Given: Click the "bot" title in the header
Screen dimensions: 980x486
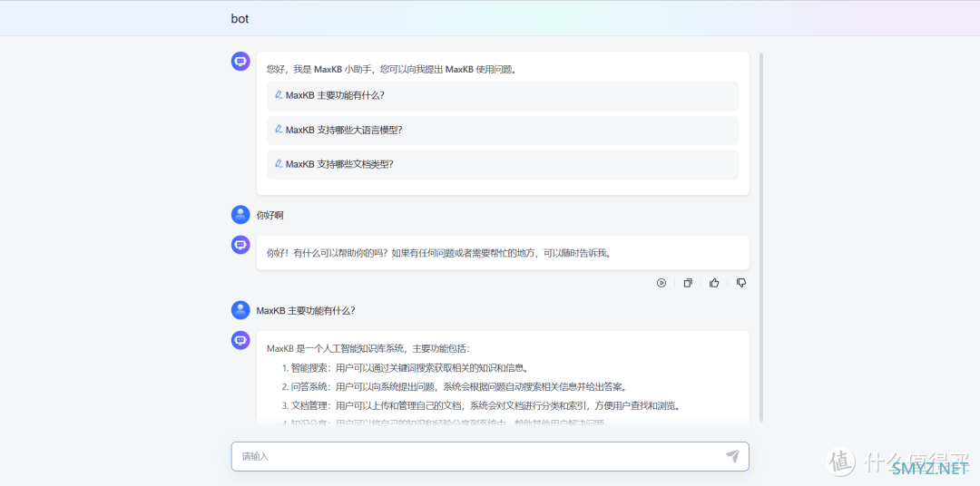Looking at the screenshot, I should click(x=240, y=19).
